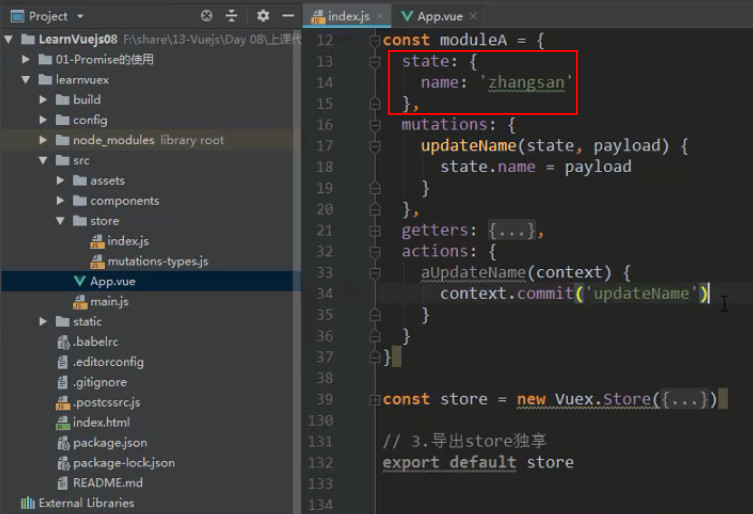Click the External Libraries bars icon
This screenshot has height=514, width=753.
click(x=28, y=503)
